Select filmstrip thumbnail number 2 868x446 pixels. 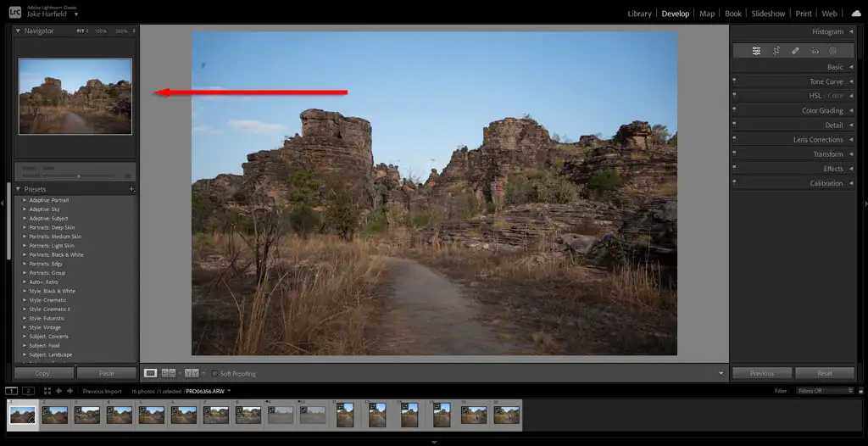coord(55,415)
